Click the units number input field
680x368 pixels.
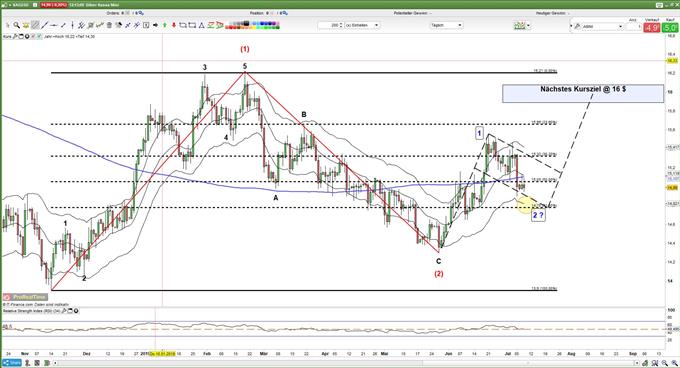[329, 25]
